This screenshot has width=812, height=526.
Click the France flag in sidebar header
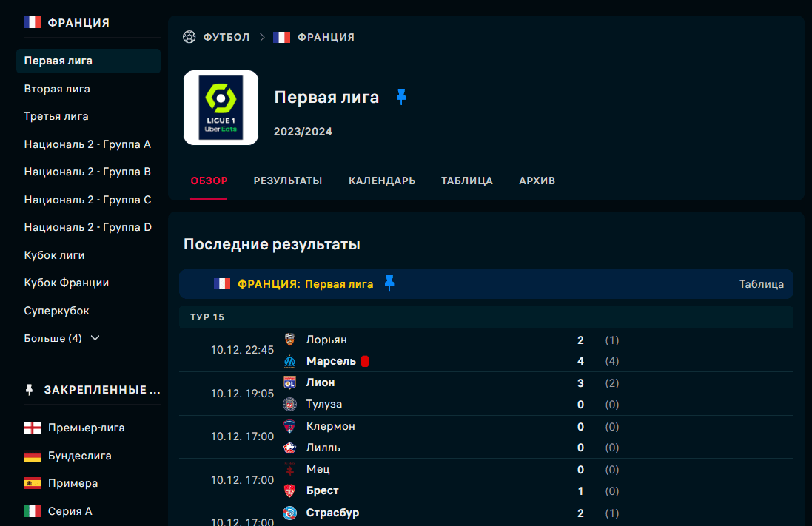[x=32, y=22]
